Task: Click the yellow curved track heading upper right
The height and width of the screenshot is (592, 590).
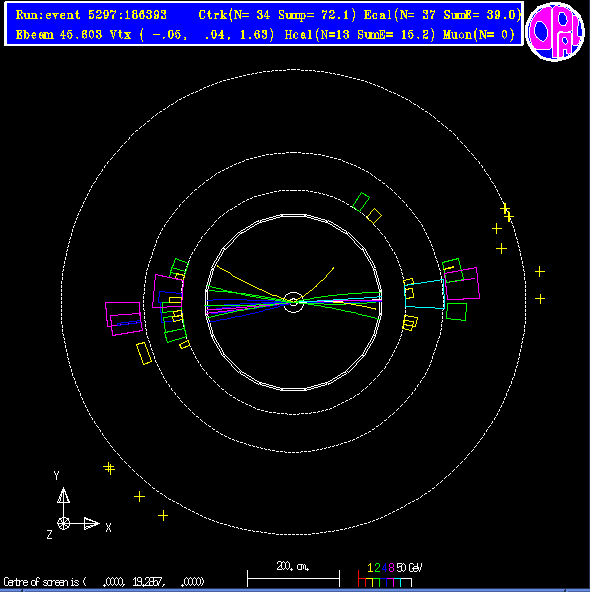Action: point(317,283)
